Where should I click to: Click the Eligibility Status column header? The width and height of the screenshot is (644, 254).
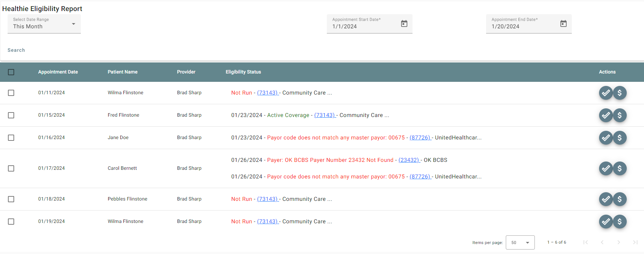point(243,72)
